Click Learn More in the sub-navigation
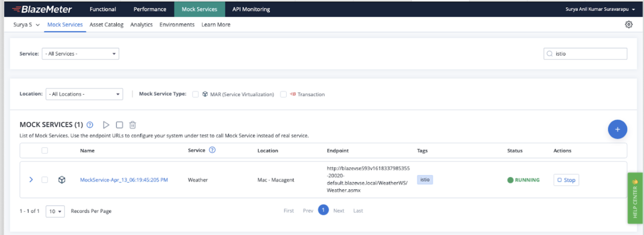 pos(216,24)
